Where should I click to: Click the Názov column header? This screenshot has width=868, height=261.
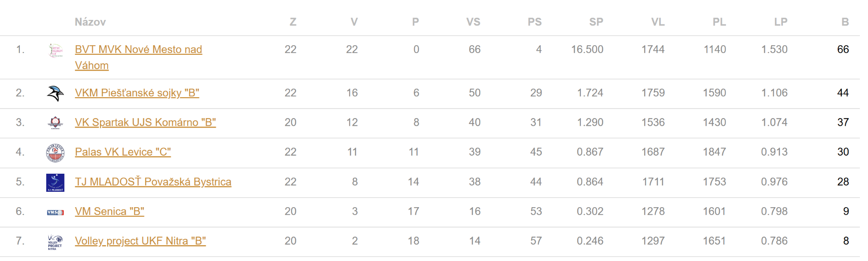(x=90, y=22)
